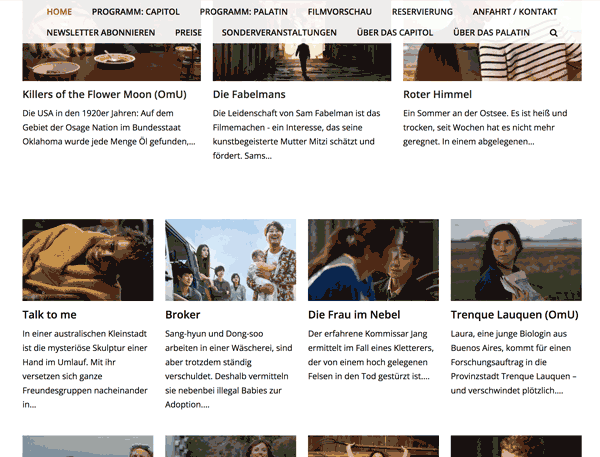This screenshot has width=600, height=457.
Task: Open the Preise menu item
Action: (x=188, y=33)
